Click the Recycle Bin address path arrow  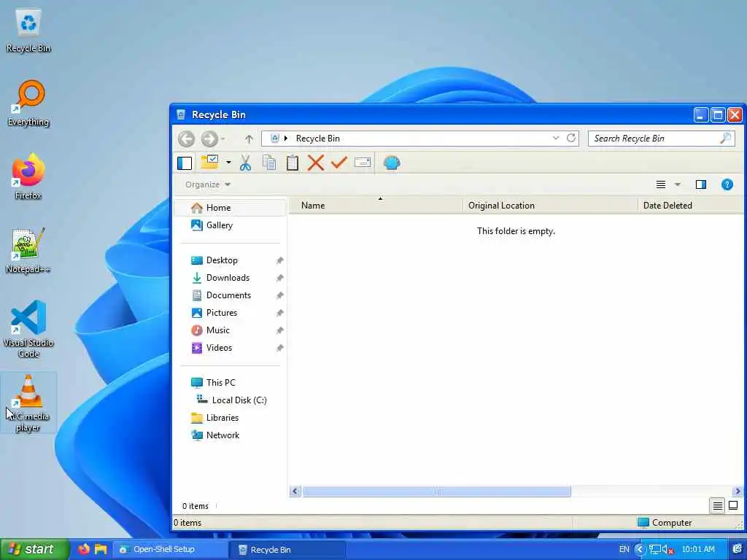click(286, 138)
